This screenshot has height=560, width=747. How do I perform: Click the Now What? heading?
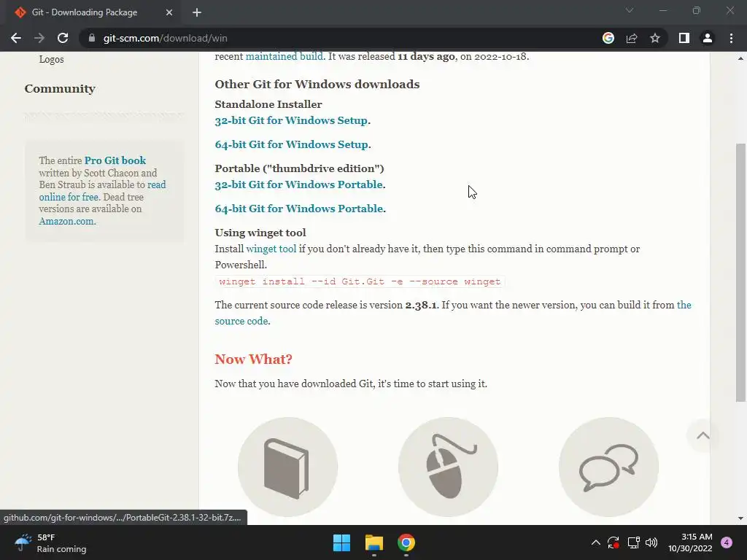[253, 359]
